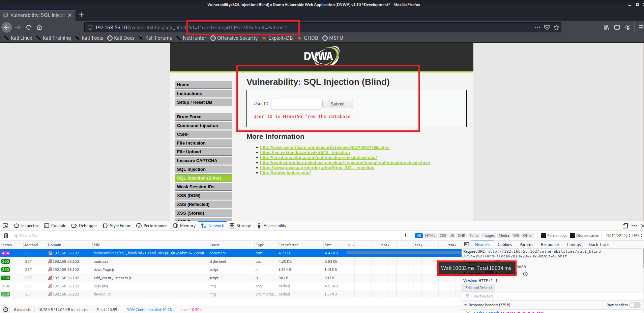Screen dimensions: 644x313
Task: Go back to the previous page
Action: (7, 27)
